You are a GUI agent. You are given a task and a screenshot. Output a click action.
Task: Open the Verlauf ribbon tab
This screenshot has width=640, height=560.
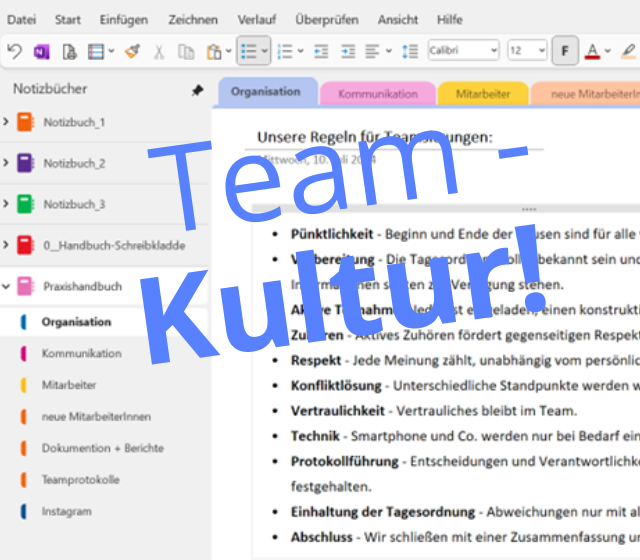[x=257, y=20]
